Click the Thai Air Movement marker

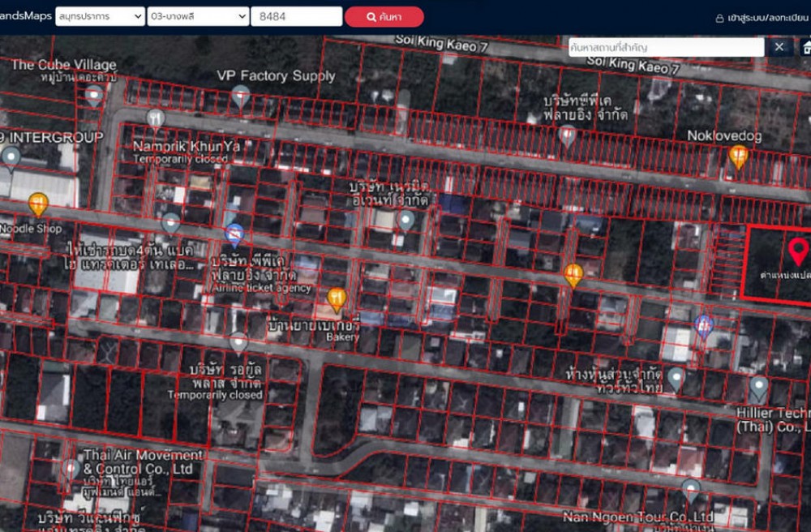(71, 470)
